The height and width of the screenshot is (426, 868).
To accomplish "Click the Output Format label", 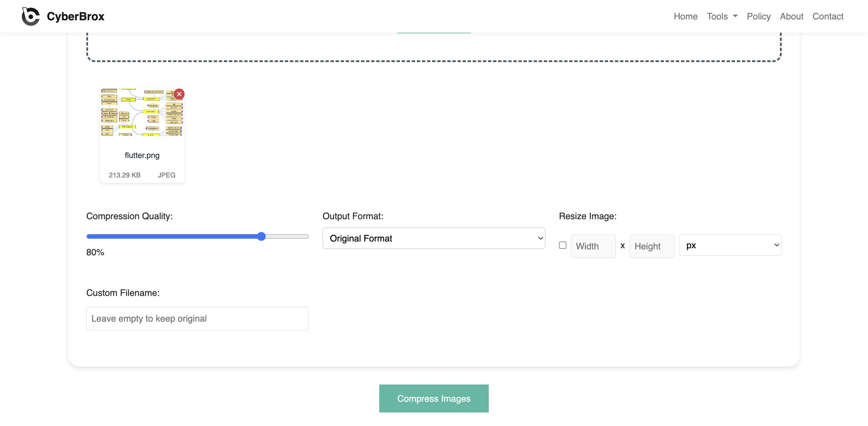I will click(353, 216).
